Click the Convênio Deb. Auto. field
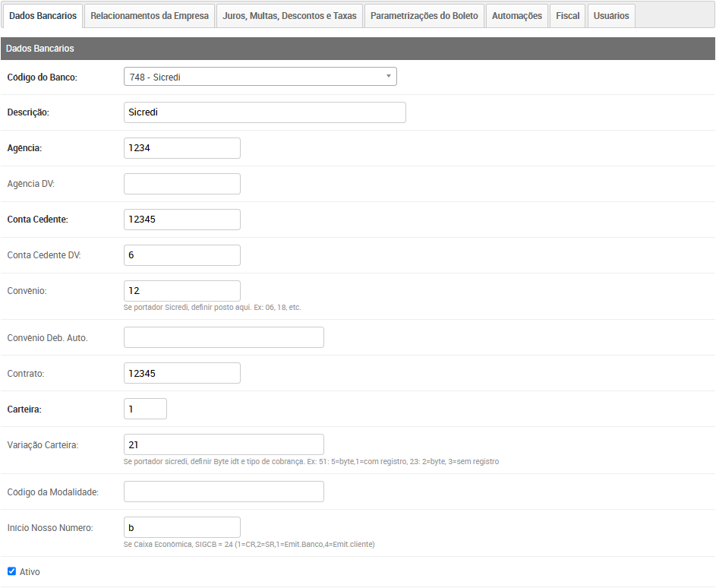This screenshot has width=716, height=588. 223,337
